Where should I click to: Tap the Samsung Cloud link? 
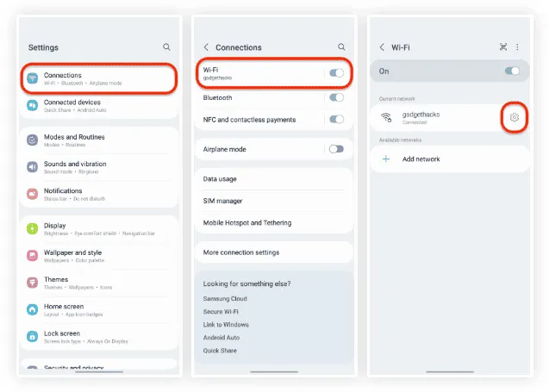[225, 298]
